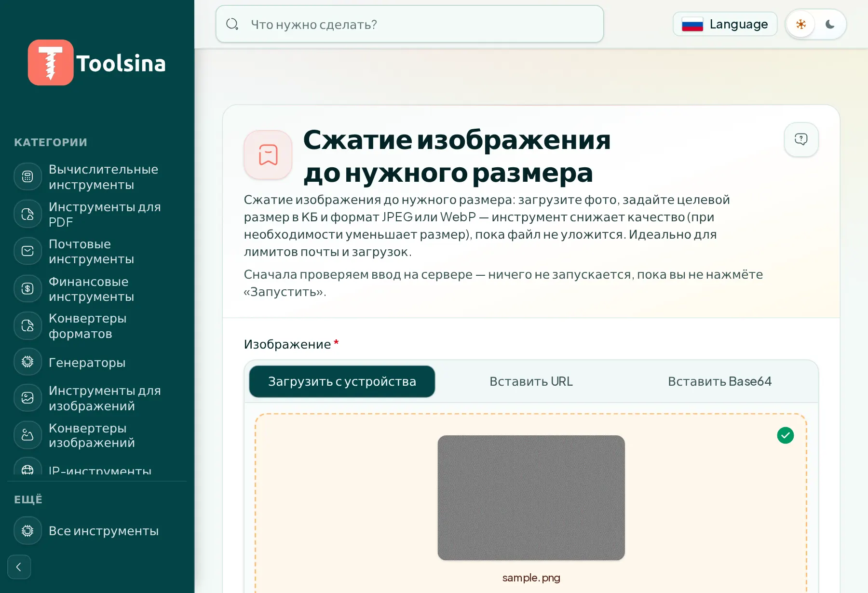Screen dimensions: 868x593
Task: Click 'Сжатие изображения до нужного размера' heading
Action: tap(457, 156)
